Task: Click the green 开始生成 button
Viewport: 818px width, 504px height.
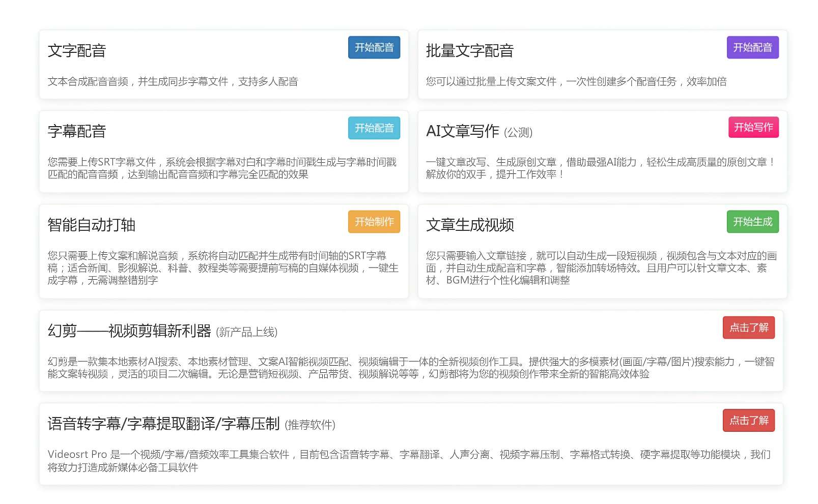Action: click(753, 222)
